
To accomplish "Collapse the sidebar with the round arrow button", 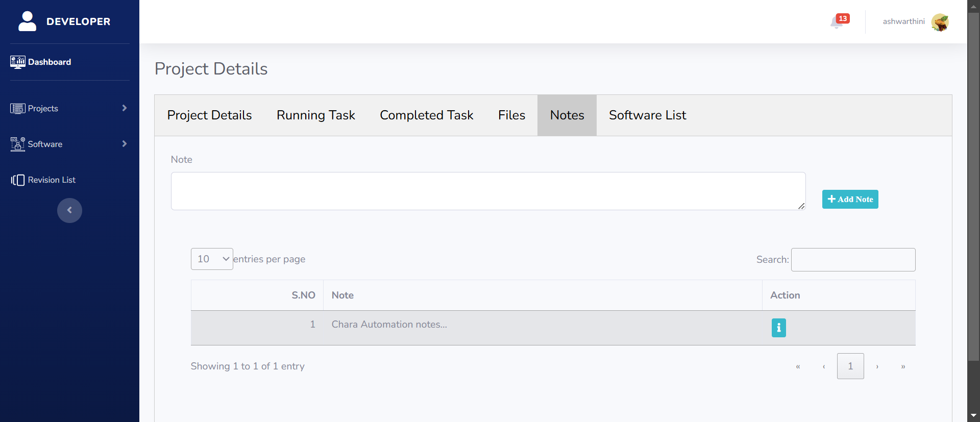I will click(x=69, y=210).
